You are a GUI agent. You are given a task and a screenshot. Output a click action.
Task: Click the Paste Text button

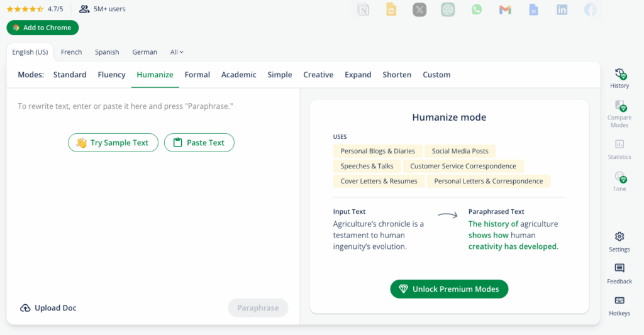pos(199,143)
